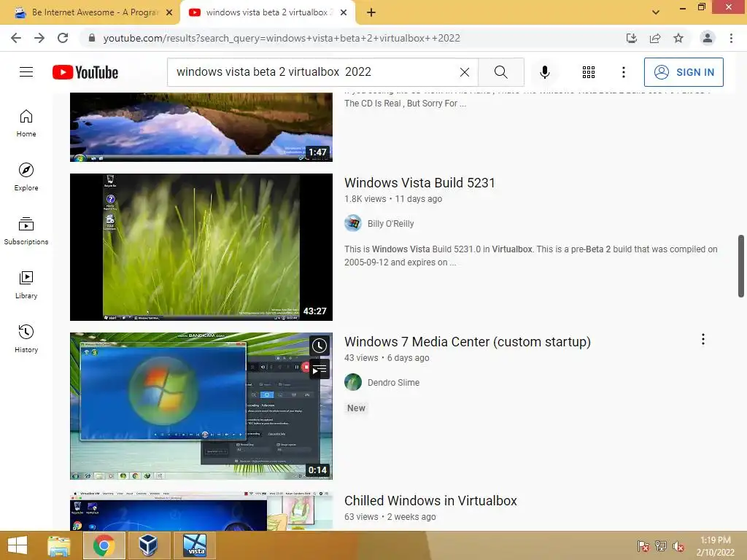Add Windows 7 Media Center to Watch Later
747x560 pixels.
pos(320,346)
